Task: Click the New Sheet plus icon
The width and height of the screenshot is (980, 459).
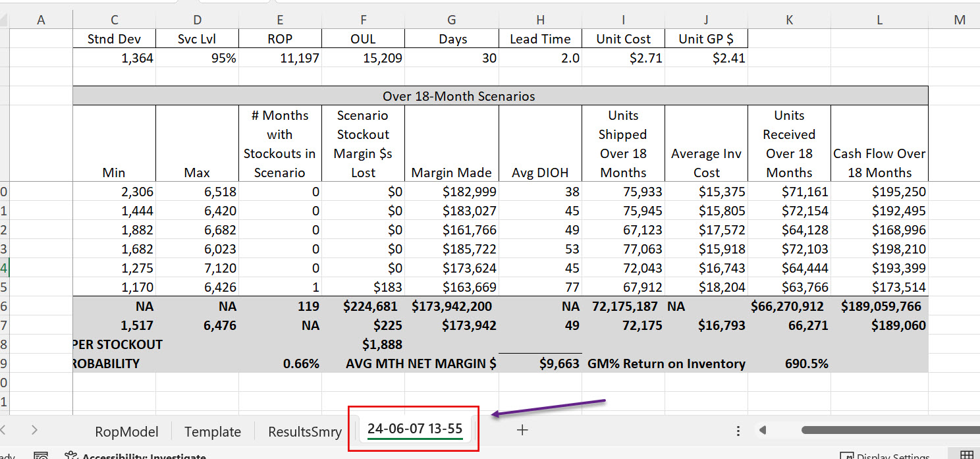Action: pyautogui.click(x=522, y=431)
